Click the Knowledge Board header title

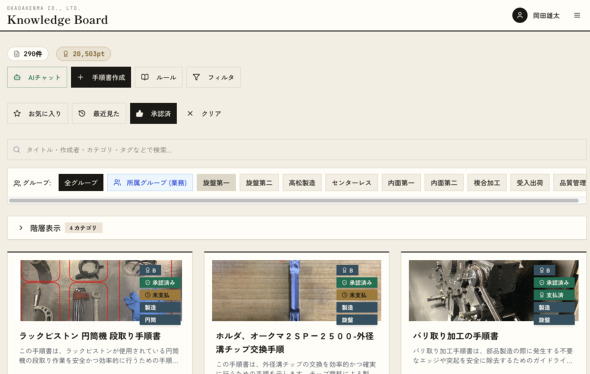58,20
